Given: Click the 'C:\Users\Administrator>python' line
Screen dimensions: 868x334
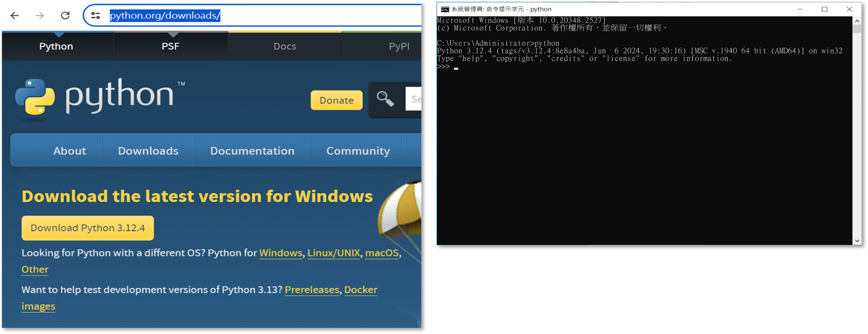Looking at the screenshot, I should click(x=498, y=43).
